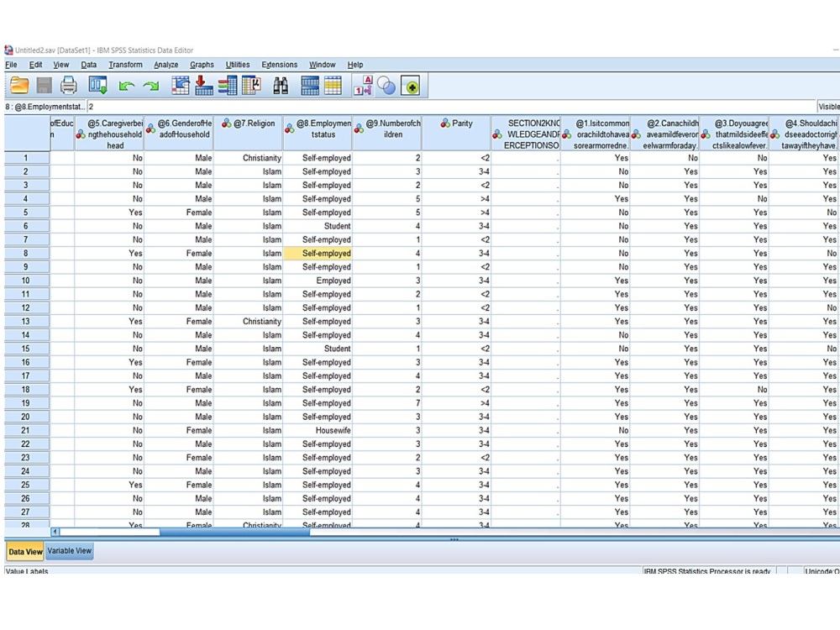
Task: Select the Parity column header
Action: click(x=456, y=133)
